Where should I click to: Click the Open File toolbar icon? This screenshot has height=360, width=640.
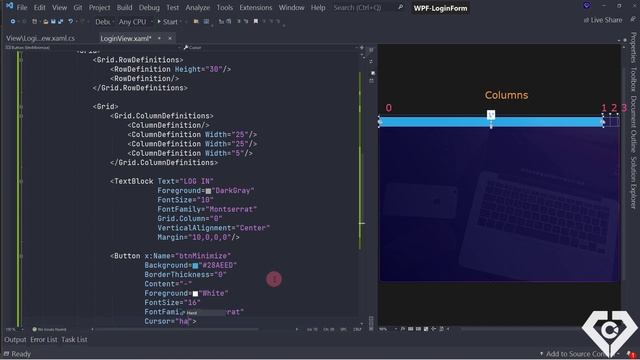click(45, 21)
